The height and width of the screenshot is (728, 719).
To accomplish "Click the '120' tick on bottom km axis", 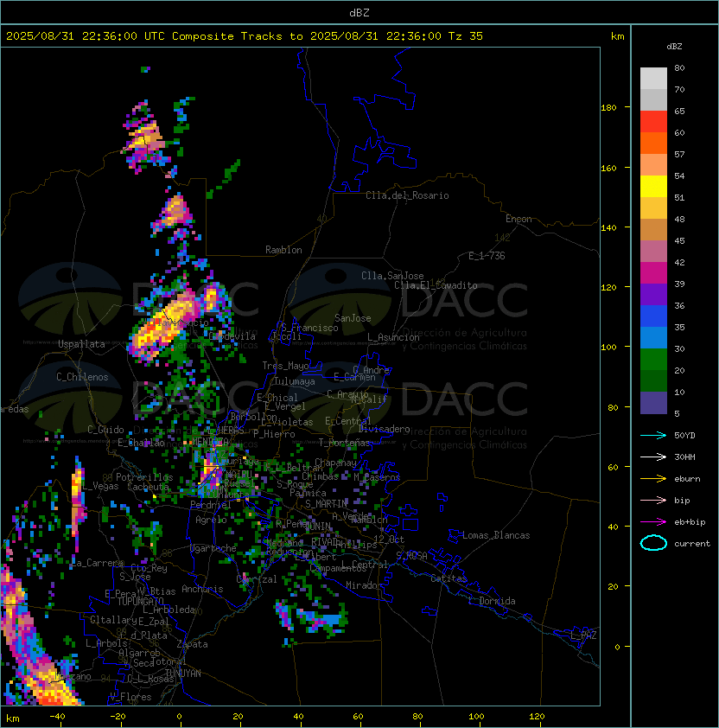I will click(x=537, y=717).
